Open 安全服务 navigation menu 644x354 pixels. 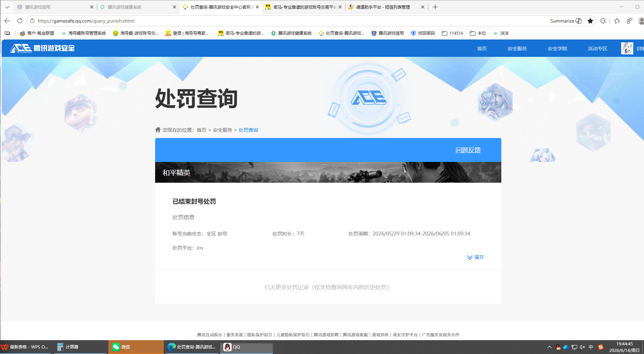(517, 49)
